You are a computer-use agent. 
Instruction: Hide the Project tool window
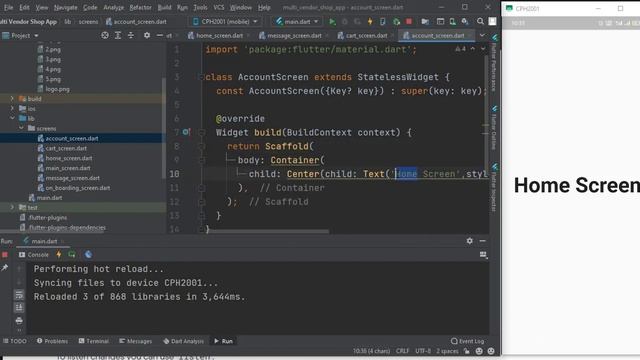point(160,36)
